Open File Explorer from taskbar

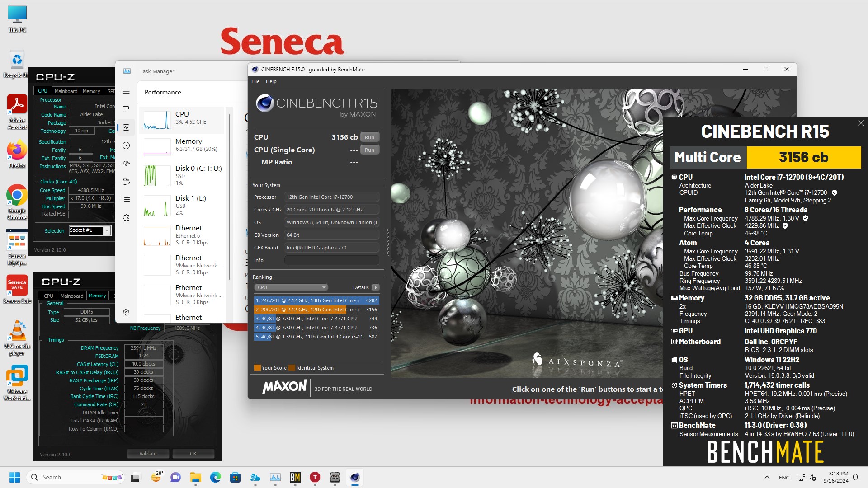point(195,477)
